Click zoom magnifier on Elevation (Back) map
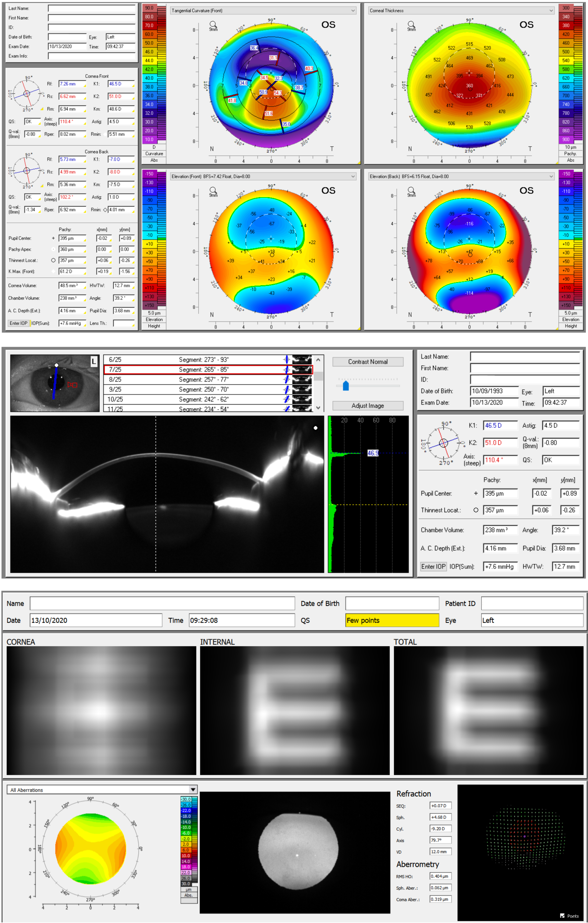This screenshot has width=588, height=923. [411, 191]
